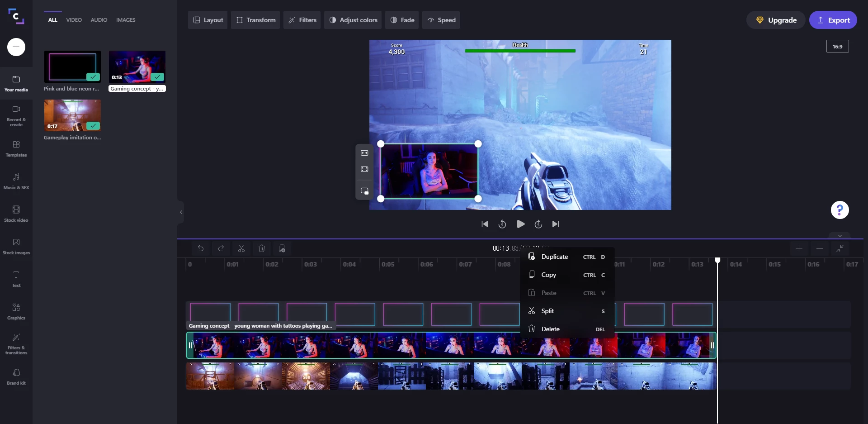Collapse the media library sidebar chevron

(181, 212)
